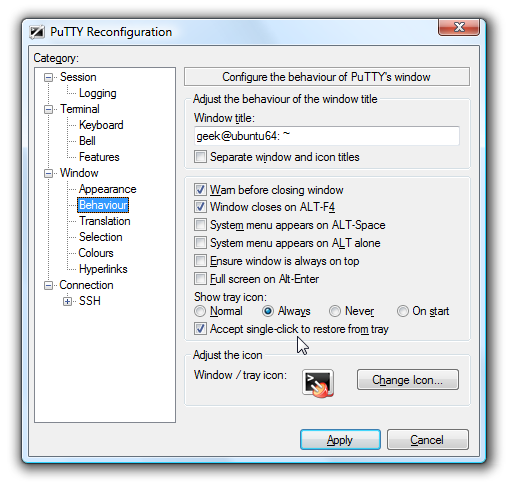Select the Normal tray icon radio button

pyautogui.click(x=200, y=311)
